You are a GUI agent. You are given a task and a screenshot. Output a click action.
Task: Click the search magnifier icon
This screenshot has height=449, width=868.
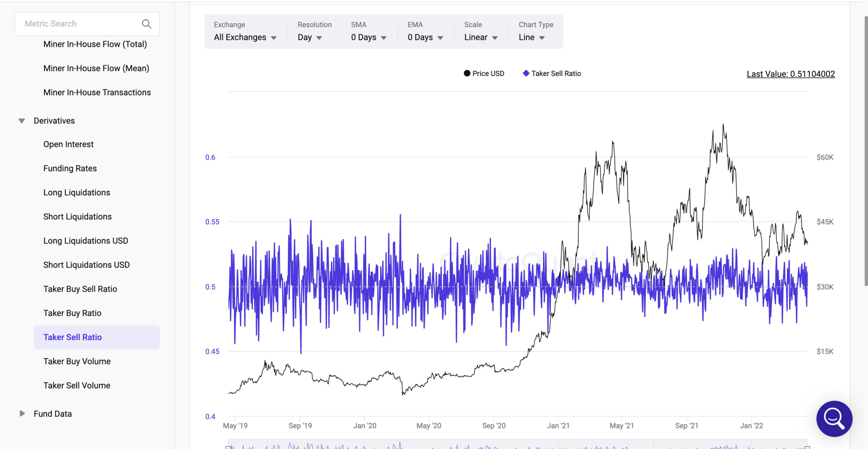tap(146, 24)
